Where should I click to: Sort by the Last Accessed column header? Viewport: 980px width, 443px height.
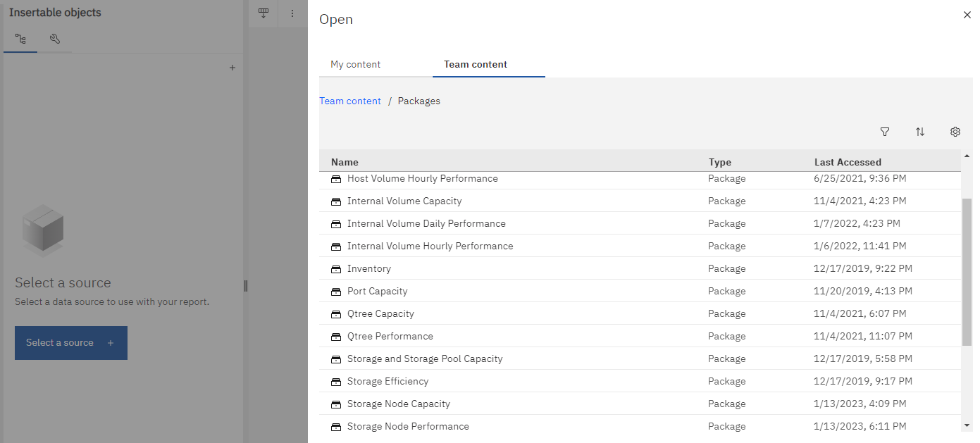point(848,162)
